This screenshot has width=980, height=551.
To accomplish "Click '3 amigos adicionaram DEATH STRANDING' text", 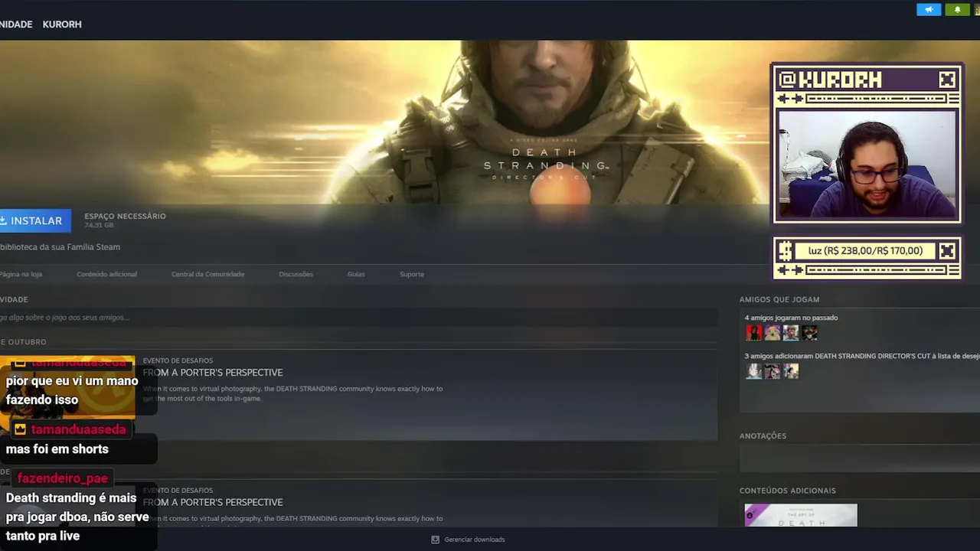I will pyautogui.click(x=862, y=356).
